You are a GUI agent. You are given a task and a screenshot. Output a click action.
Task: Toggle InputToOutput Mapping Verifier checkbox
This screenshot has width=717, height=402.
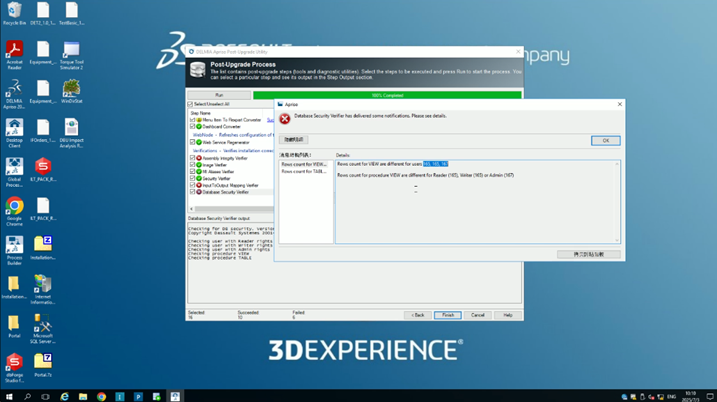[x=193, y=185]
